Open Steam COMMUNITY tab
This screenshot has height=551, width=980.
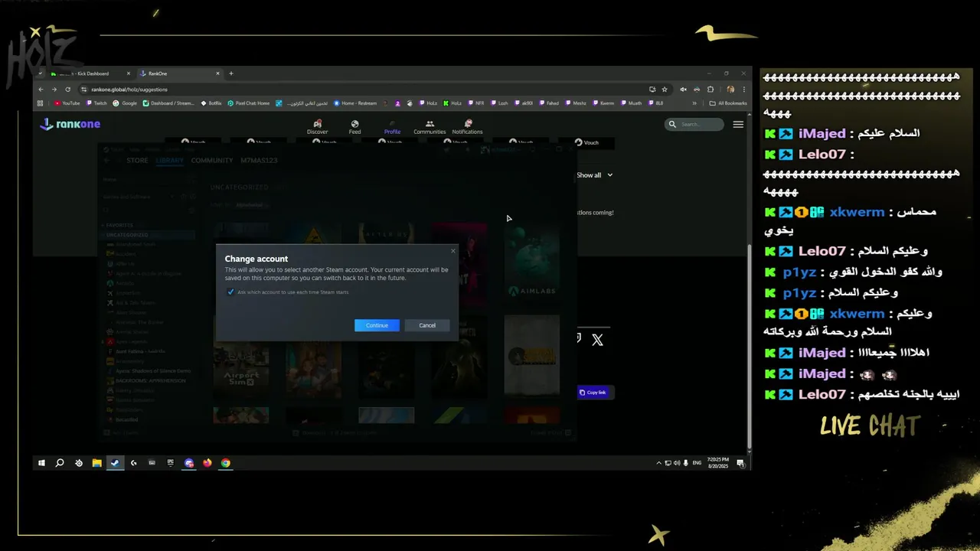click(x=212, y=161)
